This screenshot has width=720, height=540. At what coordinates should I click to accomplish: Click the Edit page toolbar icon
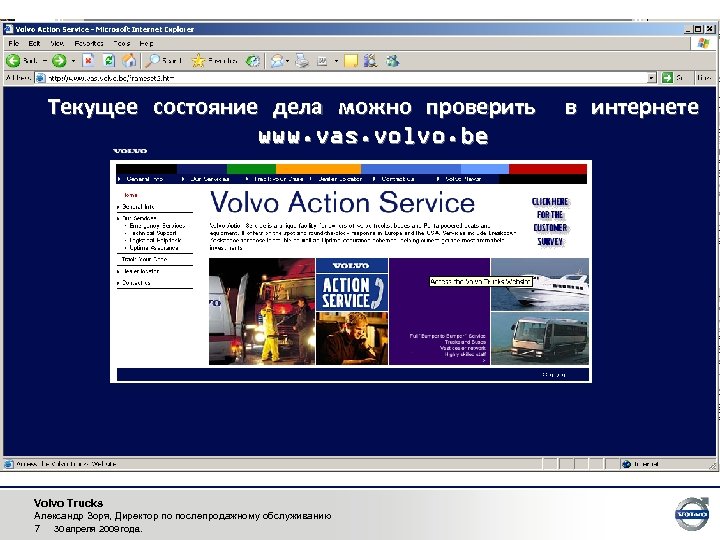[x=322, y=61]
